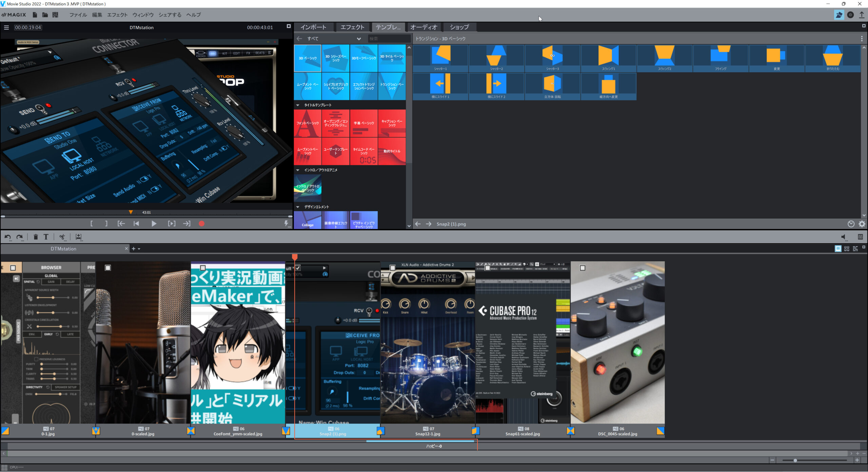Switch to timeline track view mode

(855, 249)
